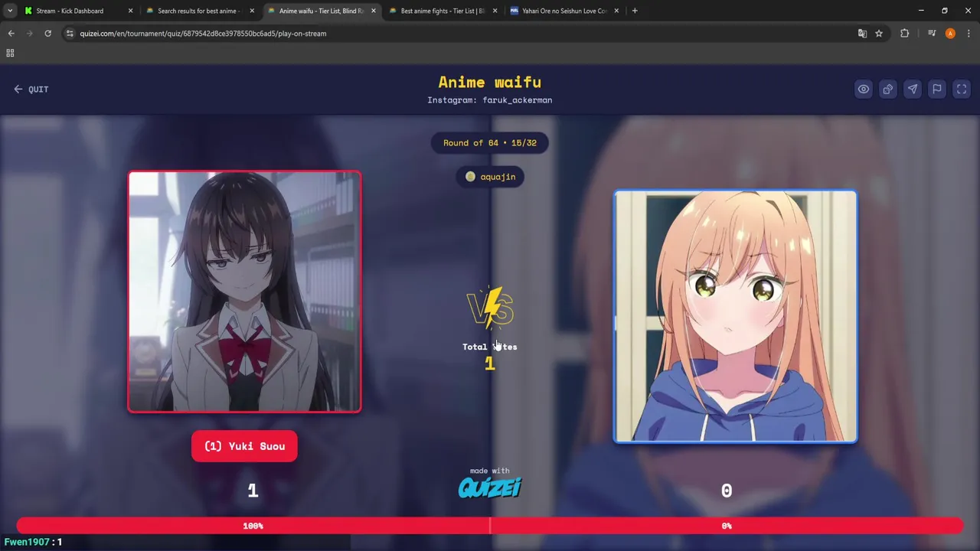Select the Anime waifu Tier List tab
Screen dimensions: 980x551
click(321, 11)
